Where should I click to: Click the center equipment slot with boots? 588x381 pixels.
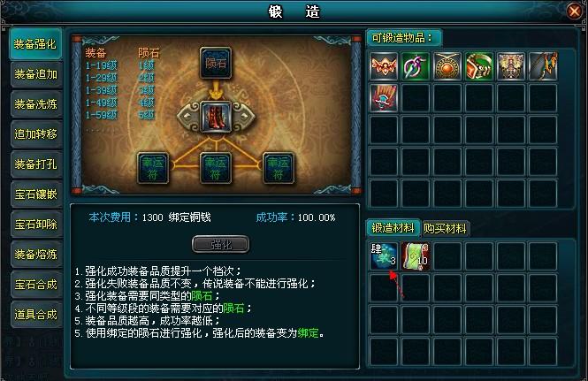tap(216, 117)
